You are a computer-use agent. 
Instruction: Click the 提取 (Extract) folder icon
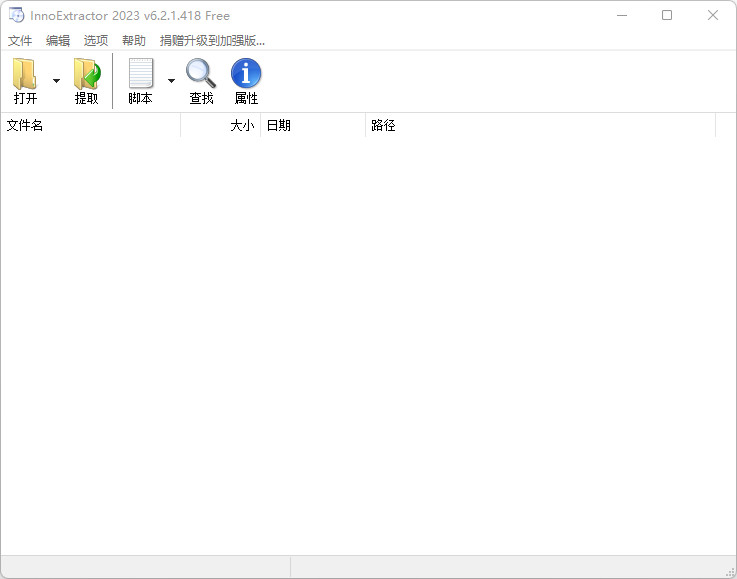click(87, 74)
